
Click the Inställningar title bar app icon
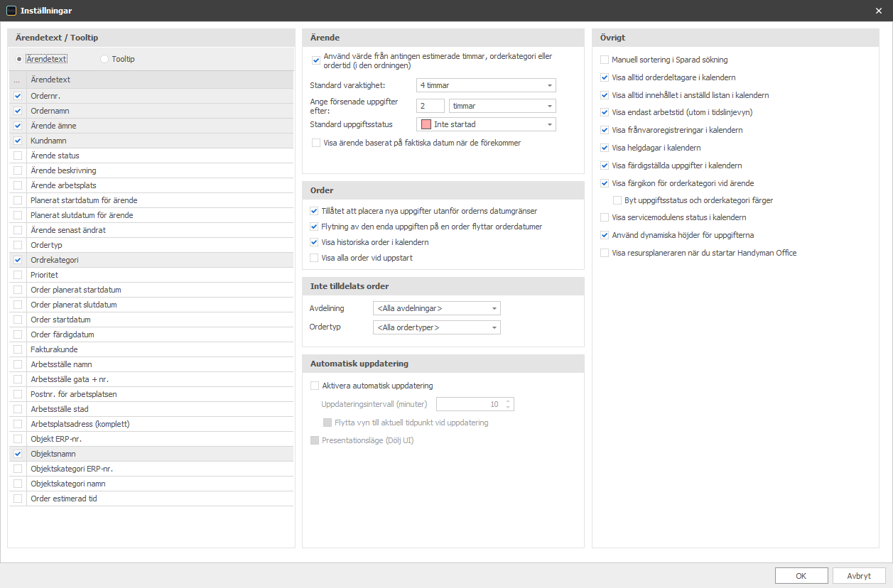(x=11, y=11)
